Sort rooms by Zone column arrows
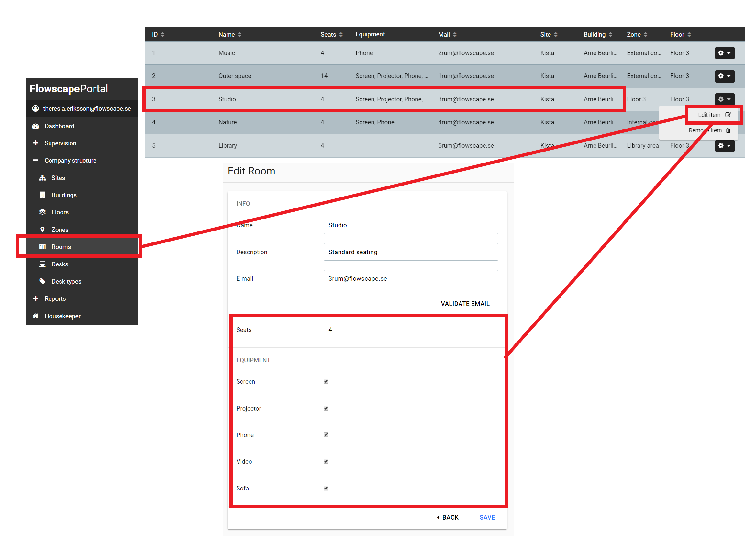Screen dimensions: 756x540 tap(646, 35)
